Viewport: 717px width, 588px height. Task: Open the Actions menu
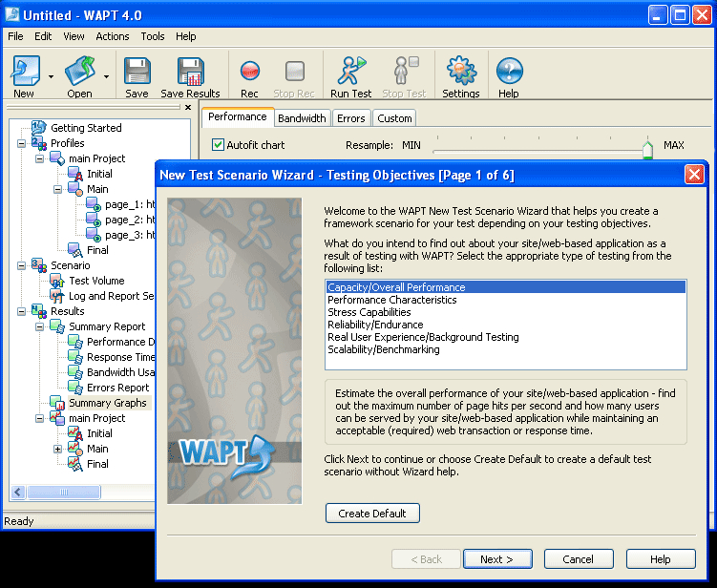pyautogui.click(x=113, y=36)
